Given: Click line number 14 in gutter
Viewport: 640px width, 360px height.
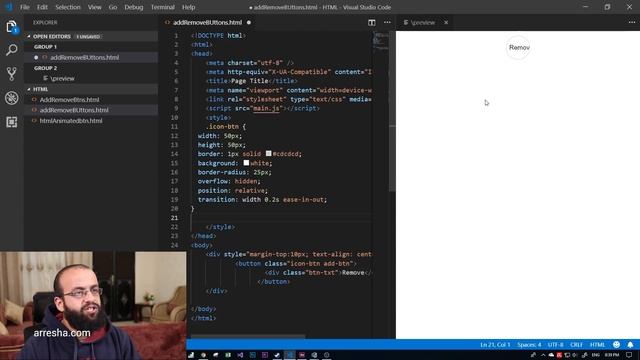Looking at the screenshot, I should [175, 154].
